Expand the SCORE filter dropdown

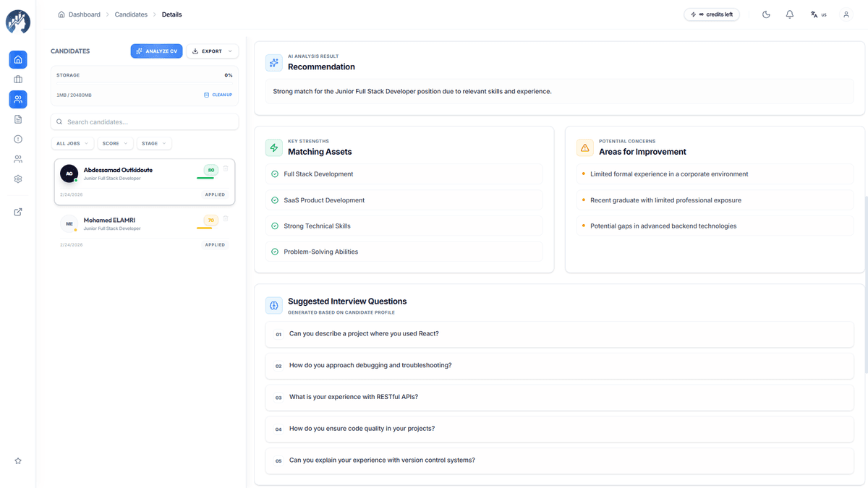115,143
